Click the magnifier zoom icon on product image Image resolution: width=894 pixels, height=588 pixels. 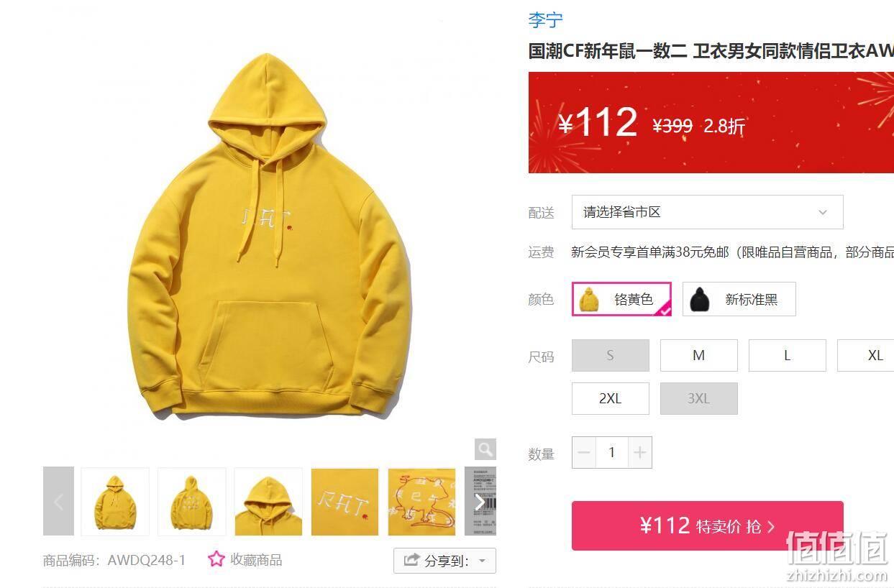[x=485, y=449]
